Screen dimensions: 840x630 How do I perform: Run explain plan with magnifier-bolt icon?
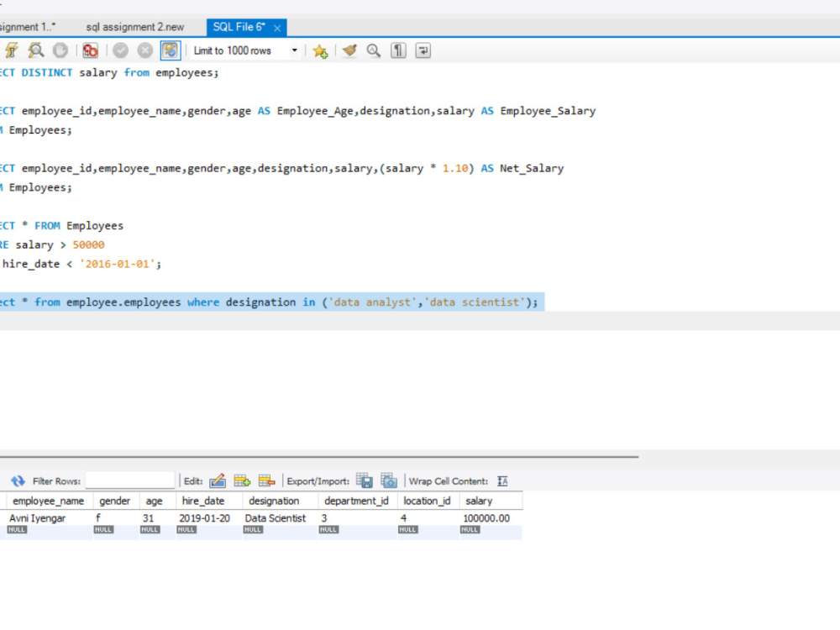point(36,51)
